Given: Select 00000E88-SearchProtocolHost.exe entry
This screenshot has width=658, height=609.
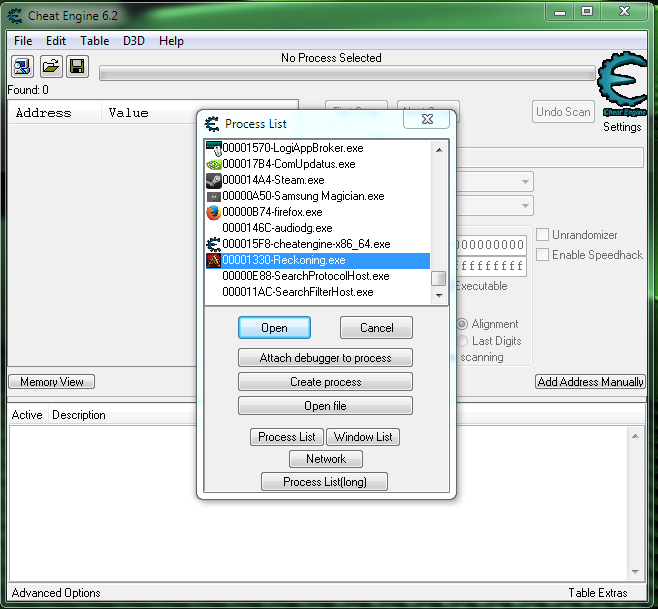Looking at the screenshot, I should point(318,276).
